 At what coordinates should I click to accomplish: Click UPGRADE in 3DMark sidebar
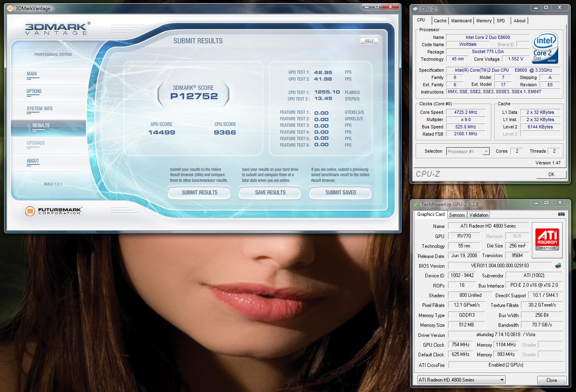coord(36,143)
